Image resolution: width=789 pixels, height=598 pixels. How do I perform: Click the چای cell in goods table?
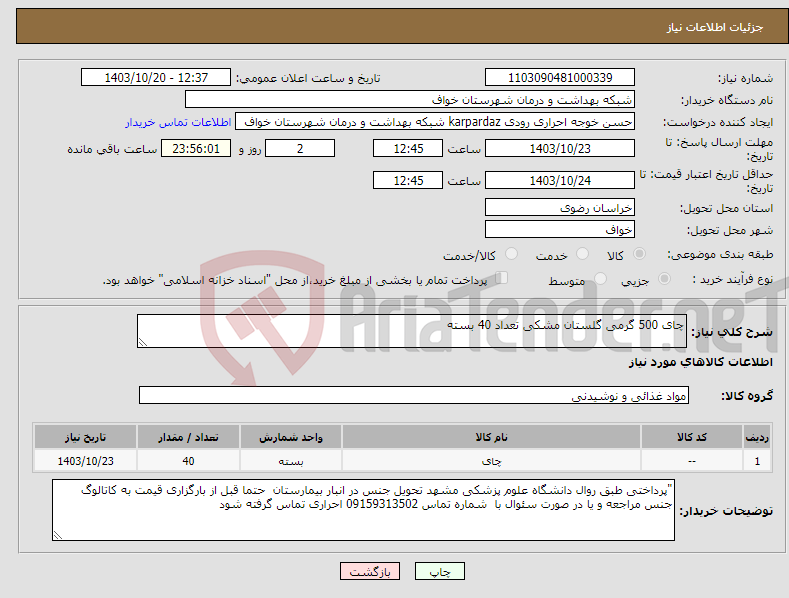click(492, 461)
